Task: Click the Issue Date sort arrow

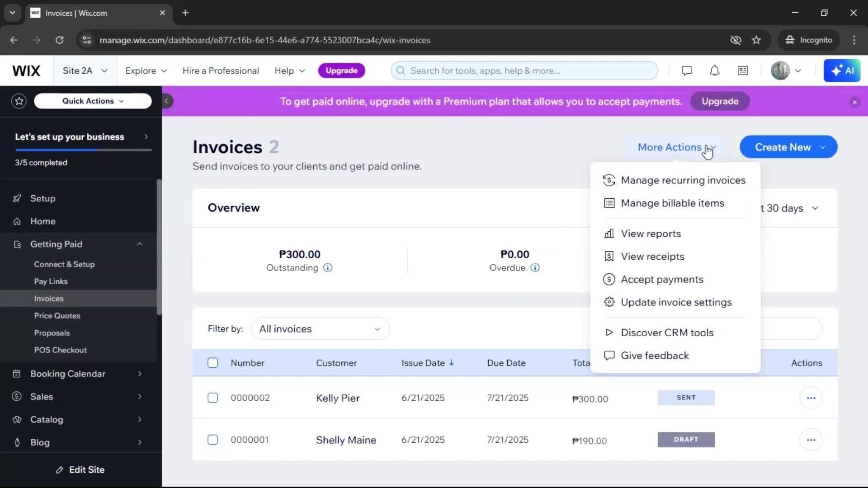Action: pyautogui.click(x=451, y=363)
